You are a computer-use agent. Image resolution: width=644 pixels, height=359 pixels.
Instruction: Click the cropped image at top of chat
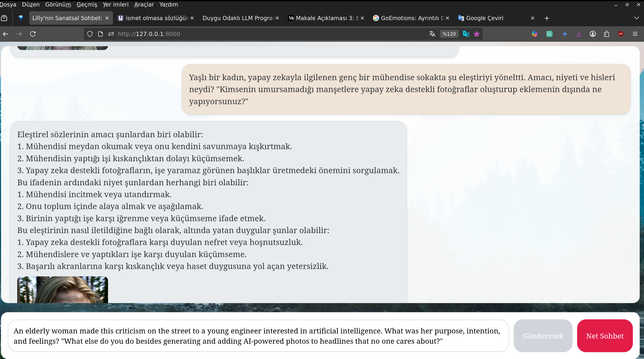click(63, 48)
